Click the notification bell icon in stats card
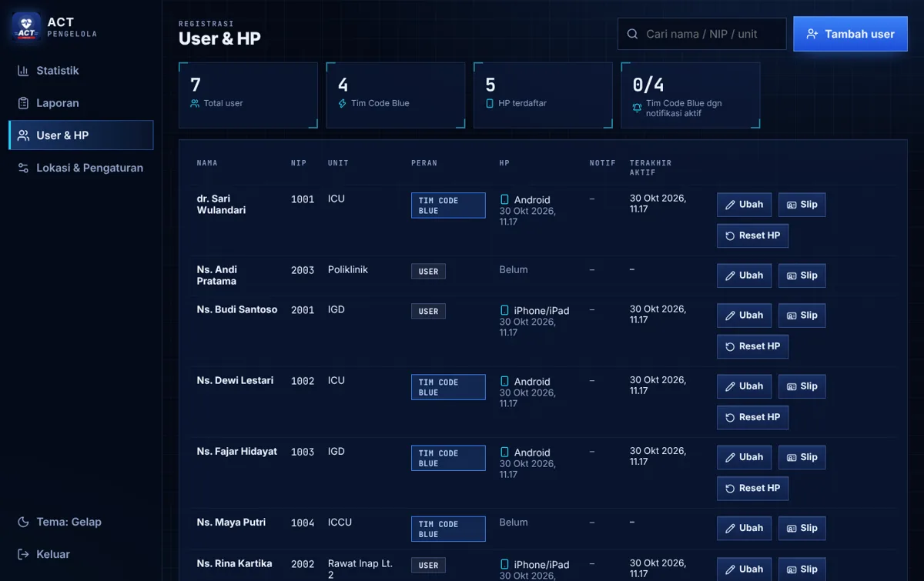The width and height of the screenshot is (924, 581). (x=637, y=108)
